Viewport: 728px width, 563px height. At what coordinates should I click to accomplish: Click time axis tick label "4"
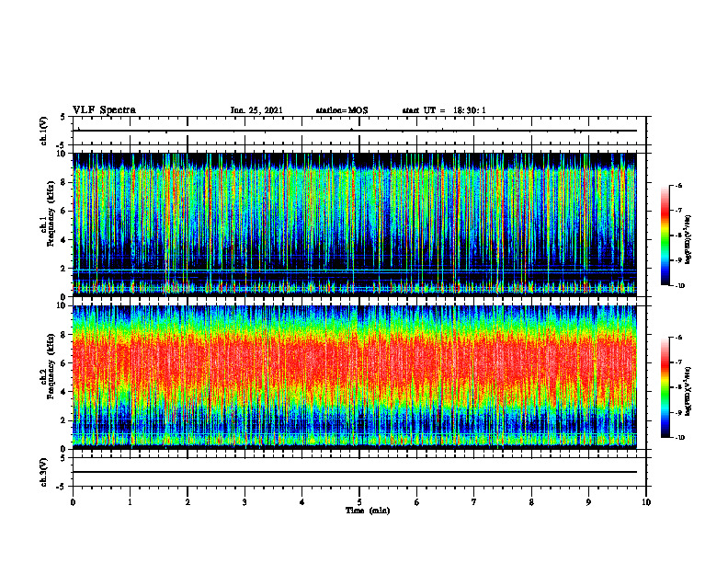[302, 502]
